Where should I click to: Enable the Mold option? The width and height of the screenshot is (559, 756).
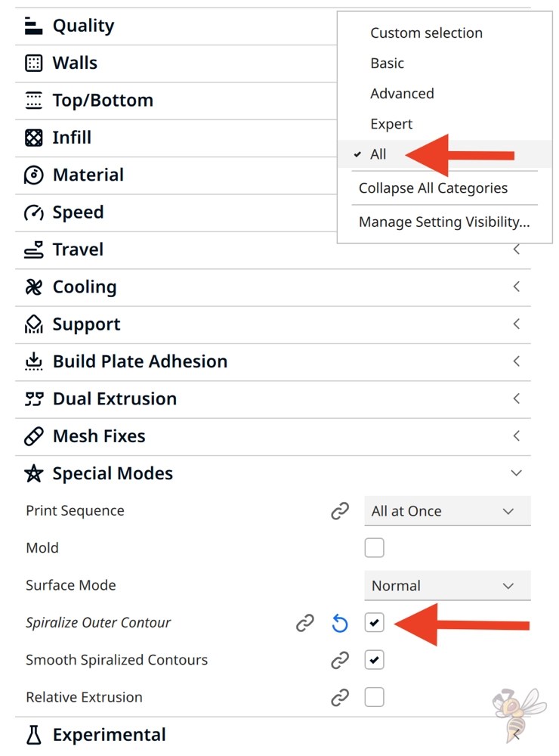pos(374,547)
